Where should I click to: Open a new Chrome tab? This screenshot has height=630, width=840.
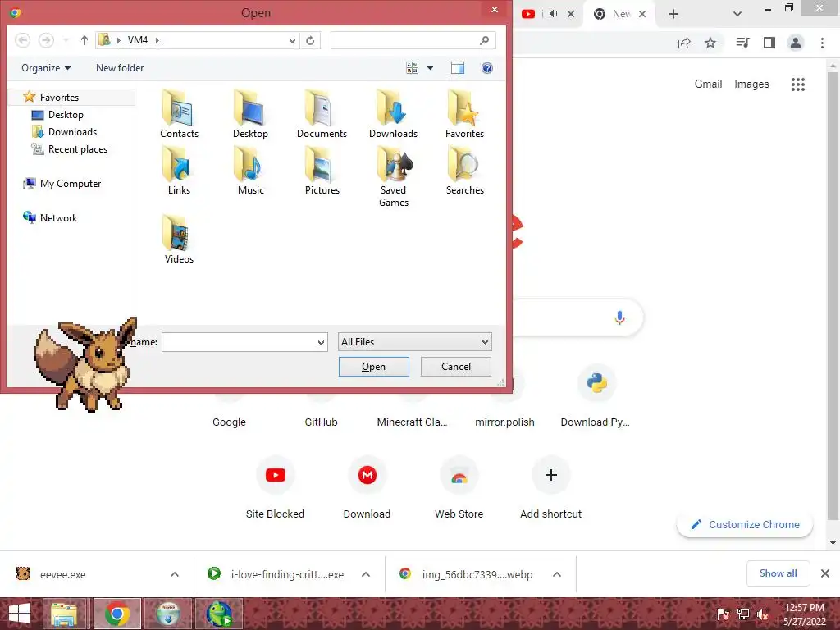click(x=673, y=14)
